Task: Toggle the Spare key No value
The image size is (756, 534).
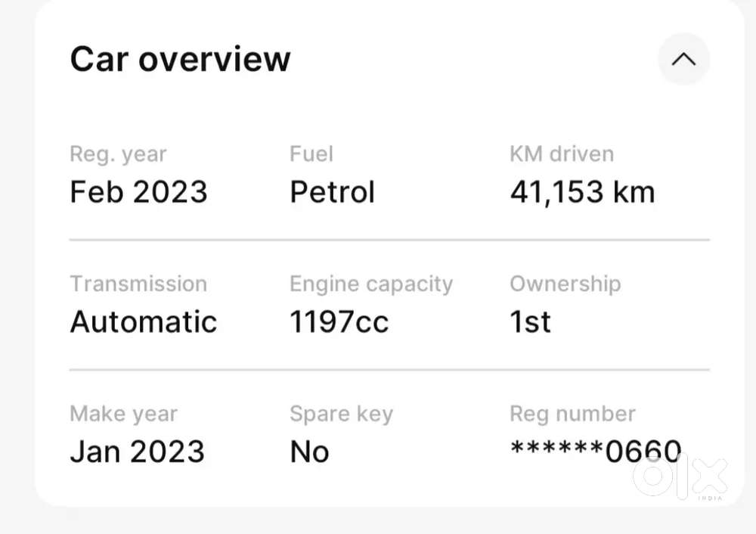Action: point(309,451)
